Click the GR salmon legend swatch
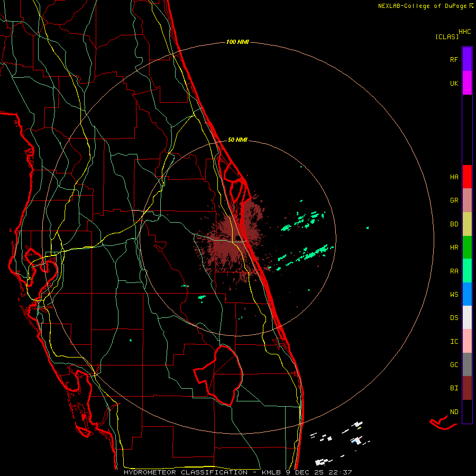Image resolution: width=476 pixels, height=476 pixels. click(467, 200)
